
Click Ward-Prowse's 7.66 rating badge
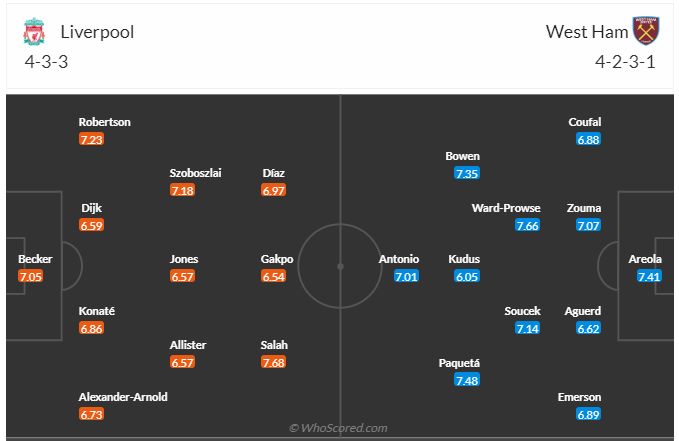pyautogui.click(x=527, y=225)
